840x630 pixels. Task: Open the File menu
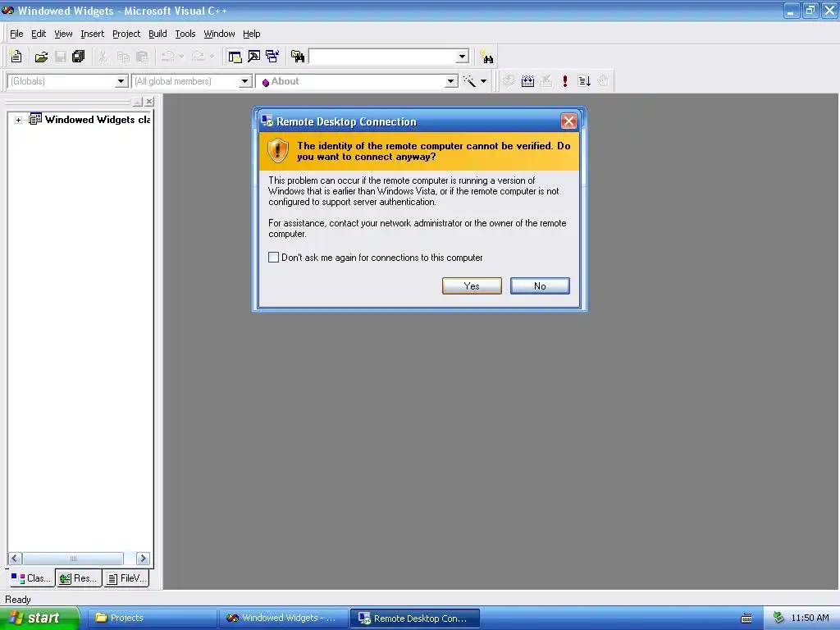tap(16, 34)
